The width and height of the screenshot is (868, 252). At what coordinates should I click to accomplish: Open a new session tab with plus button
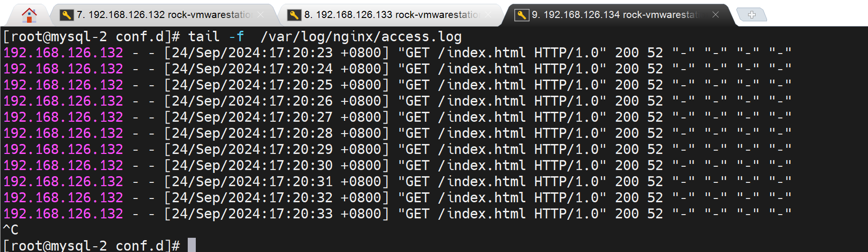pyautogui.click(x=752, y=15)
